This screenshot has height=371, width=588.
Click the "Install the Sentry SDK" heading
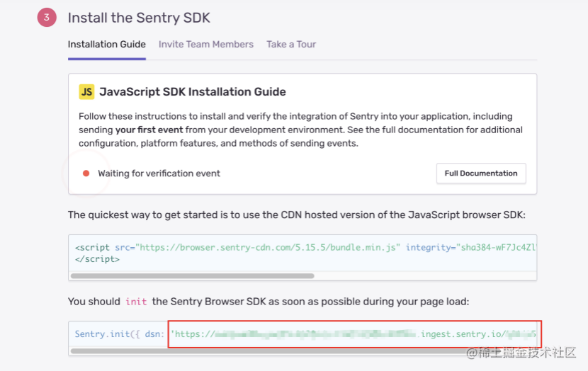click(x=139, y=18)
